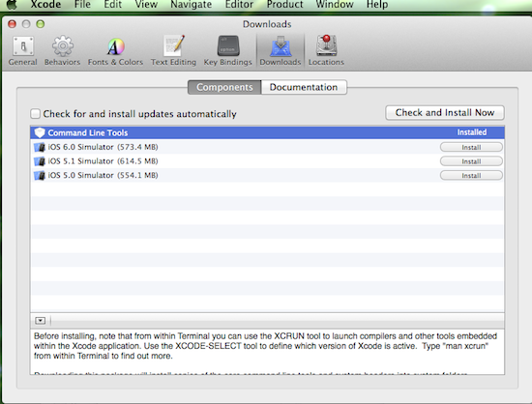Open the Edit menu
This screenshot has width=532, height=404.
pyautogui.click(x=112, y=5)
